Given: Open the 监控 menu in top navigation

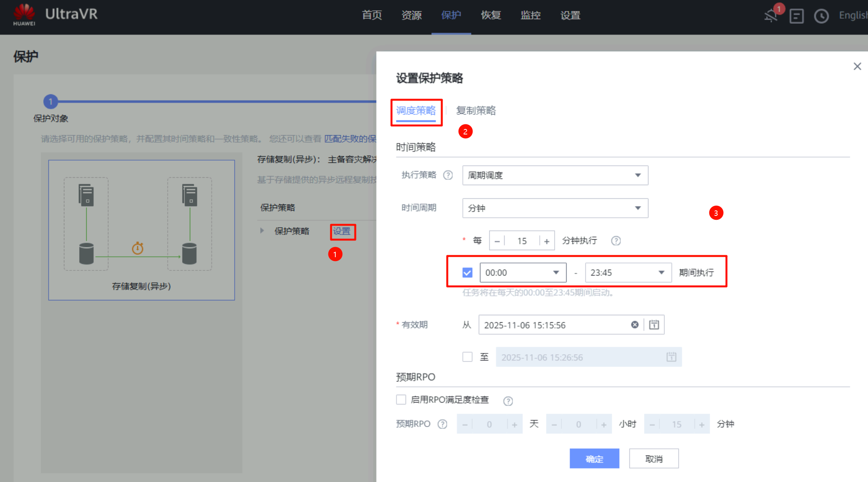Looking at the screenshot, I should (530, 15).
